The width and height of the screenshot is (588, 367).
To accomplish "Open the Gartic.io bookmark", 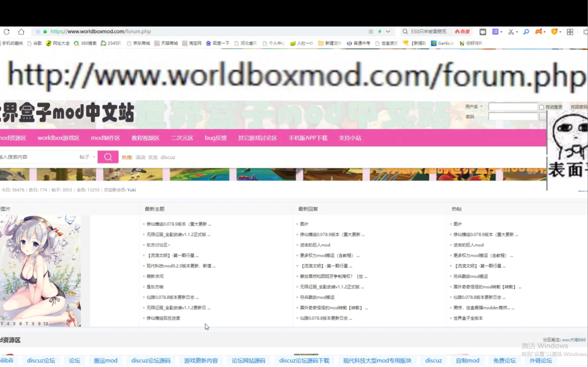I will (x=443, y=43).
